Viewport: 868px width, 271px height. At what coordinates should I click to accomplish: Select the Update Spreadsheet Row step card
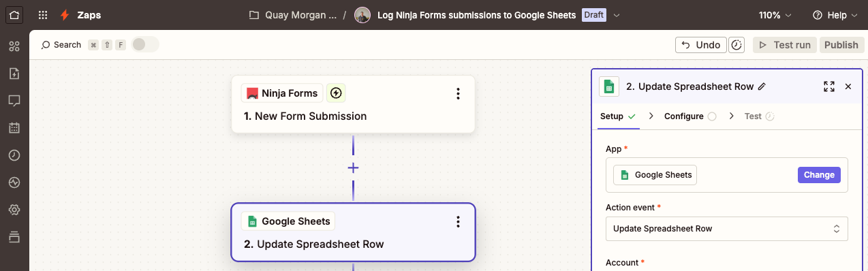[353, 232]
